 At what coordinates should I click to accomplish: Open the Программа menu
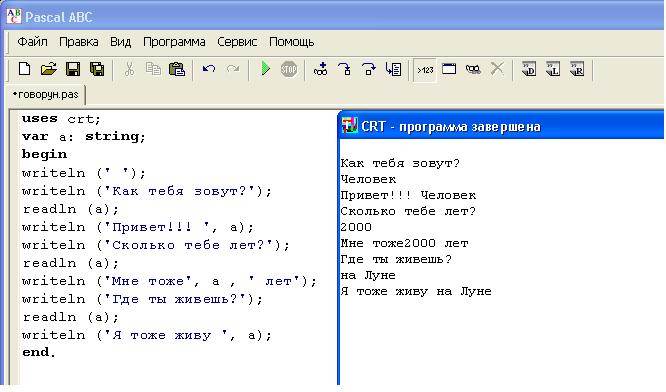[x=174, y=42]
